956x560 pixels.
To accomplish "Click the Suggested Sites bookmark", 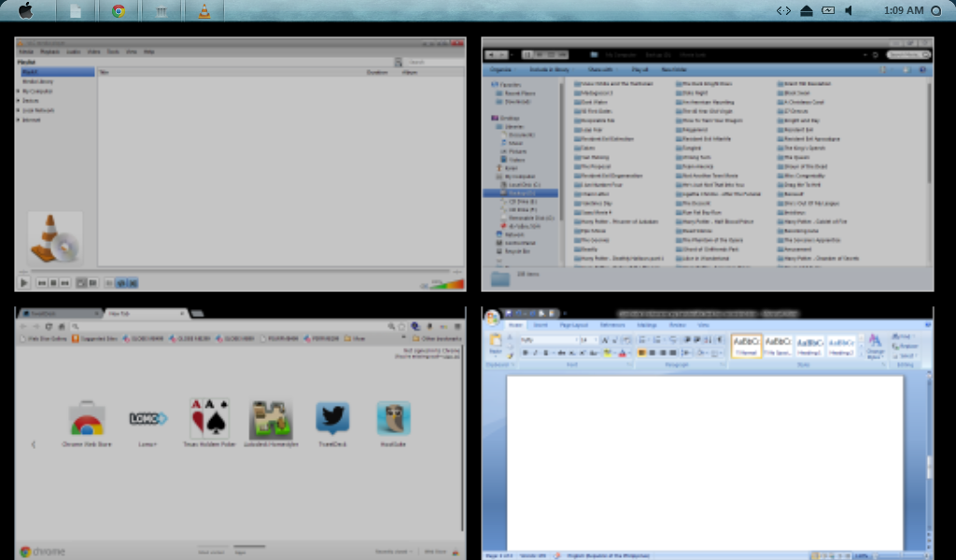I will click(x=94, y=338).
